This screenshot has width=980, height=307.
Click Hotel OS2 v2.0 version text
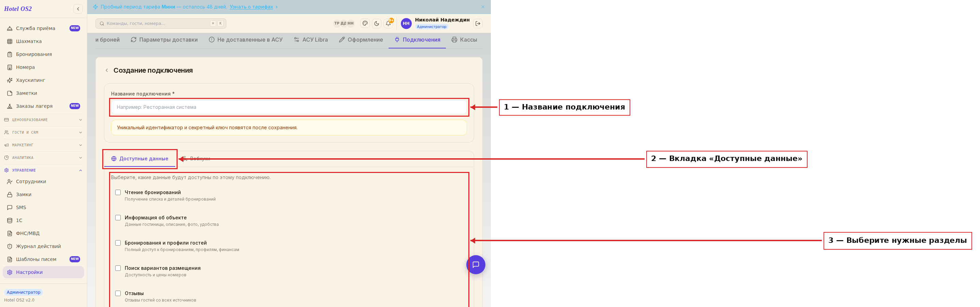click(x=19, y=300)
